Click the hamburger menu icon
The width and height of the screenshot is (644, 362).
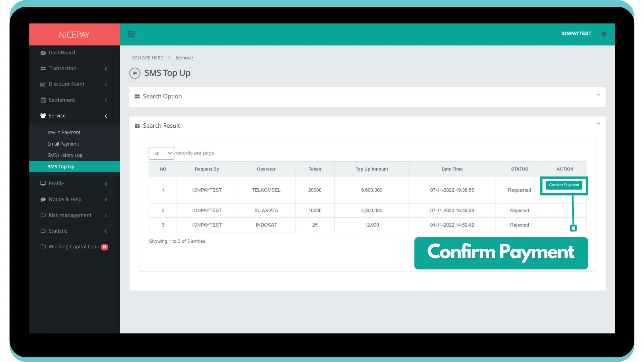131,34
